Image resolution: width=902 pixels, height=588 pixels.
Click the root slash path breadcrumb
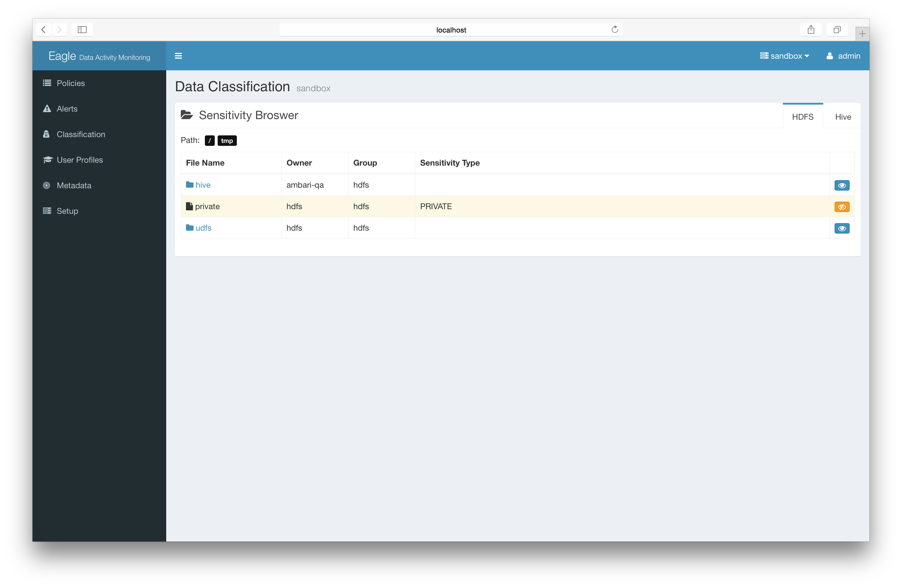[210, 141]
